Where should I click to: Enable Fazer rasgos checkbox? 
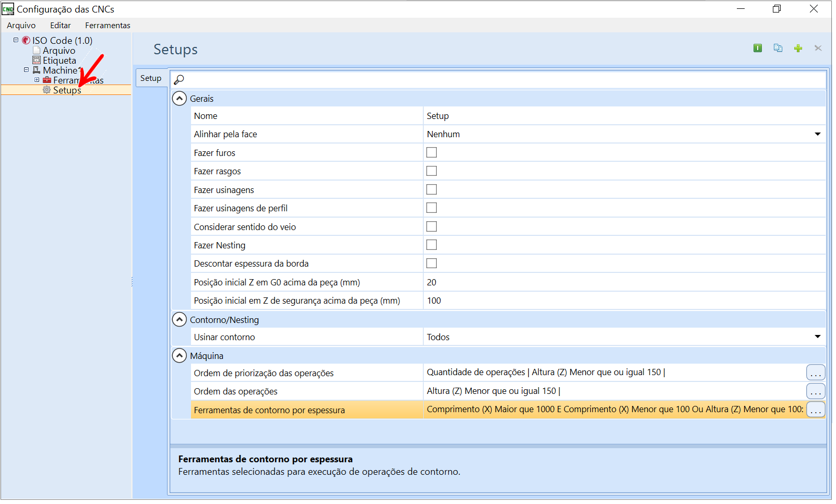[432, 171]
